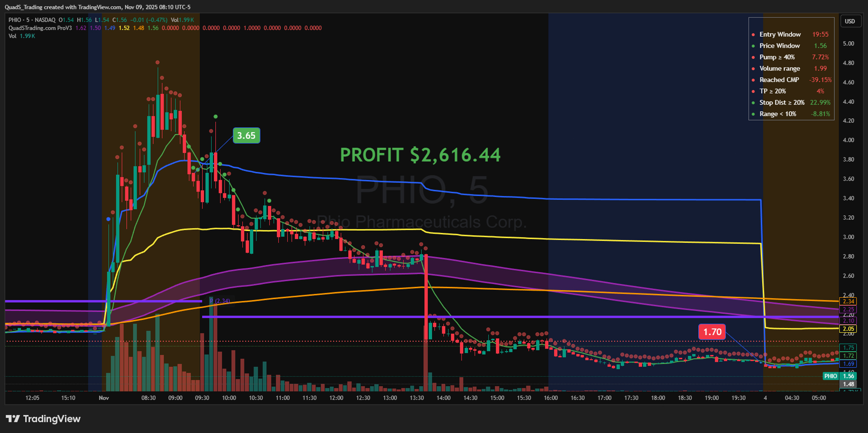Select the PROFIT $2,616.44 text annotation

tap(420, 155)
